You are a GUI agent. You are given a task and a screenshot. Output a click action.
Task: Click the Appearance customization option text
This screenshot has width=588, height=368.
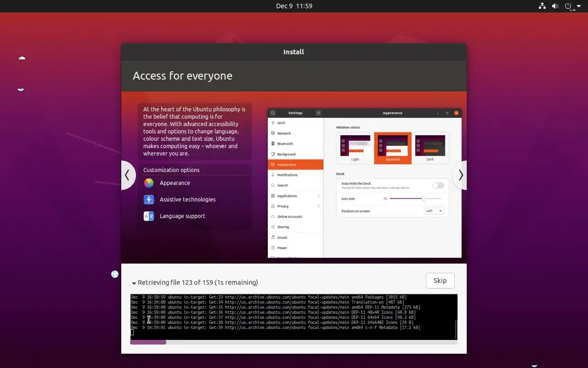pyautogui.click(x=175, y=183)
